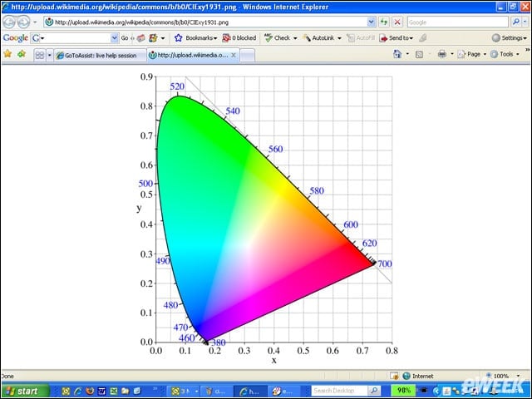Switch to GoToAssist live help session tab
The image size is (532, 399).
[100, 56]
